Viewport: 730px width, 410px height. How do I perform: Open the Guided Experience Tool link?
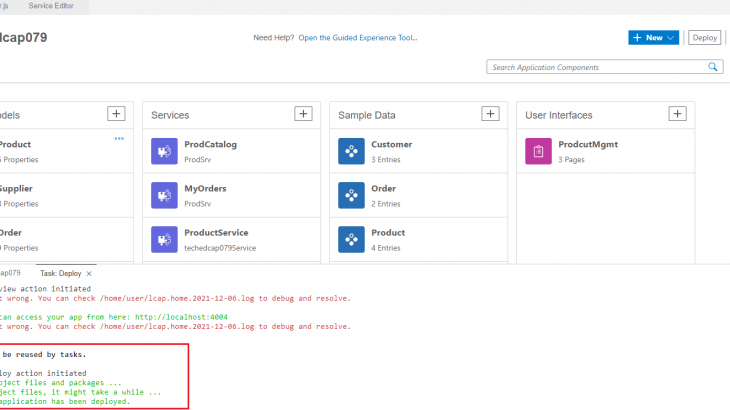358,38
